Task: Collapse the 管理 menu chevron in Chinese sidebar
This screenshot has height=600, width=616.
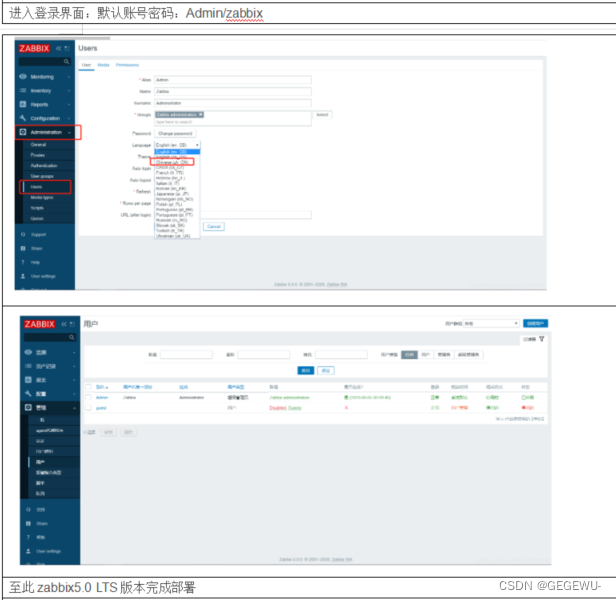Action: coord(74,408)
